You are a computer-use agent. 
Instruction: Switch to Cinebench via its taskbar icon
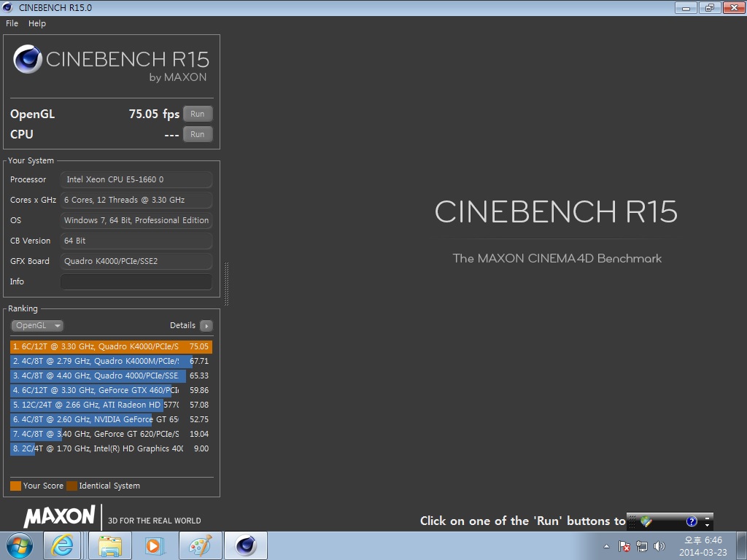coord(246,545)
